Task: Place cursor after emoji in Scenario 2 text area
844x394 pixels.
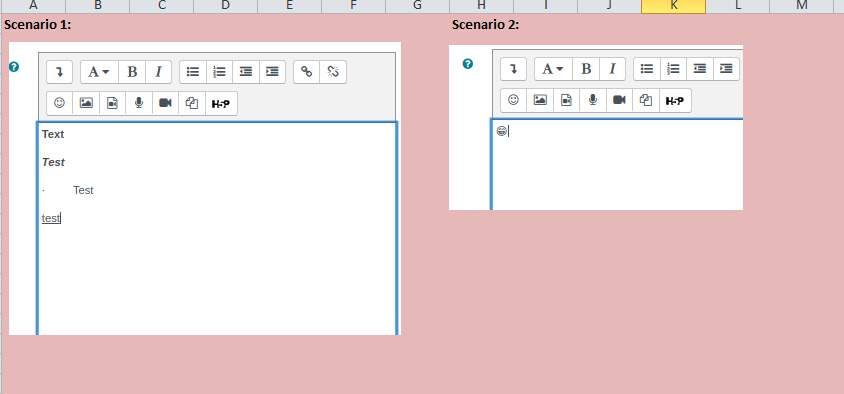Action: [x=509, y=131]
